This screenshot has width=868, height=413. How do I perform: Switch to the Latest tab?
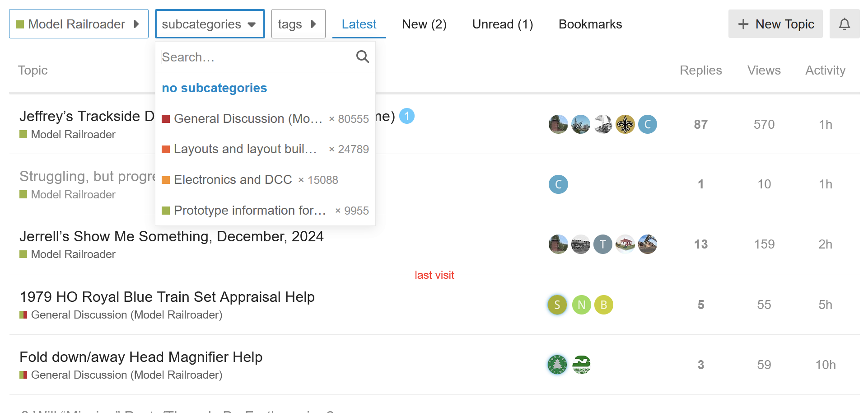359,24
